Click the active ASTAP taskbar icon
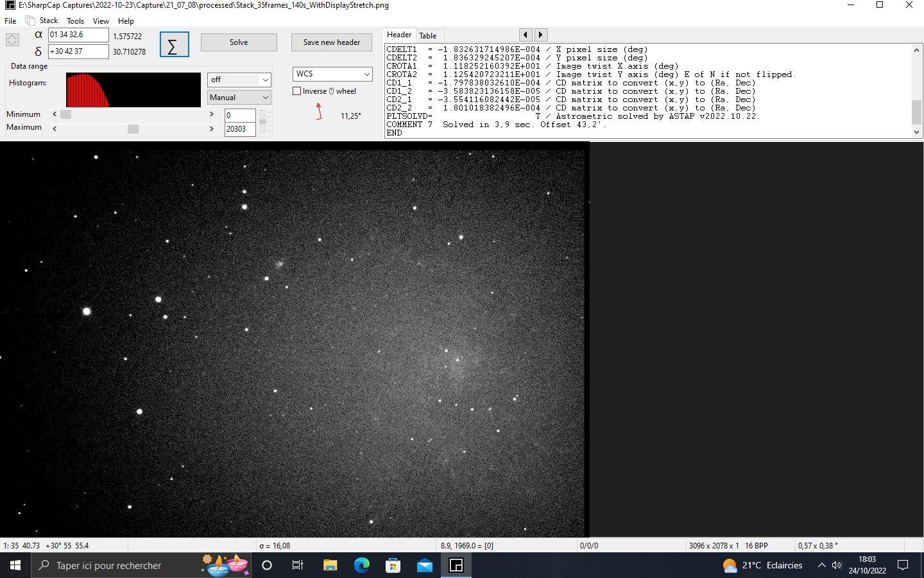This screenshot has width=924, height=578. (x=456, y=565)
